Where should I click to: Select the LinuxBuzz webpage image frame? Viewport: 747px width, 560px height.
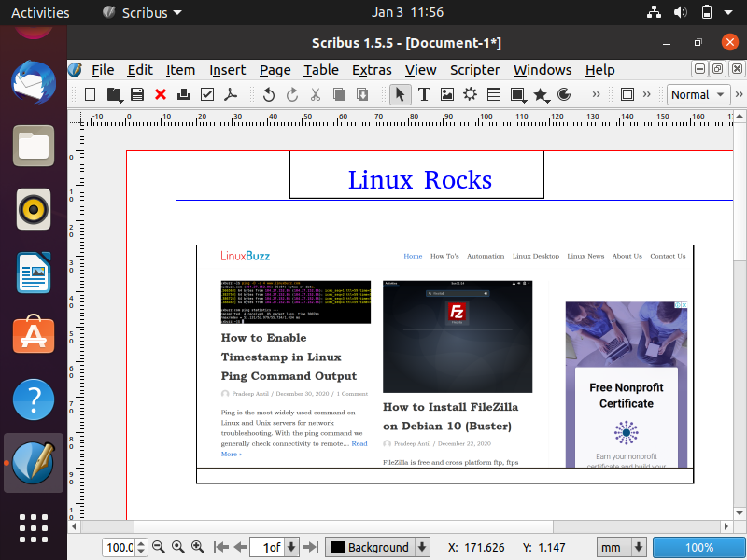[445, 364]
